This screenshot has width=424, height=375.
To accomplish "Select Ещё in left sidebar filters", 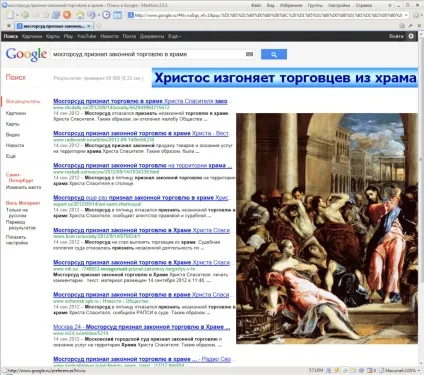I will (x=11, y=156).
